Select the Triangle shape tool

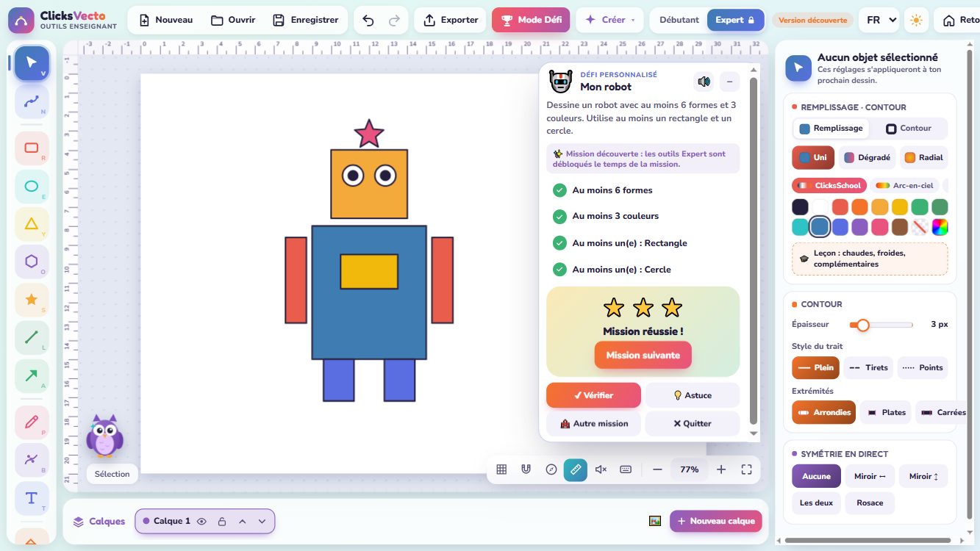(32, 224)
